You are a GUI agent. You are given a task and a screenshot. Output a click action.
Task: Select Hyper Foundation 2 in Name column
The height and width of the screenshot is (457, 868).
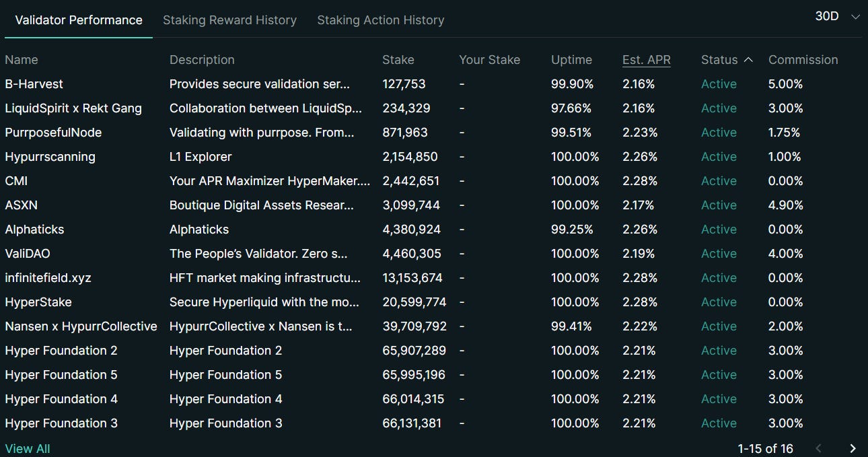click(x=61, y=351)
